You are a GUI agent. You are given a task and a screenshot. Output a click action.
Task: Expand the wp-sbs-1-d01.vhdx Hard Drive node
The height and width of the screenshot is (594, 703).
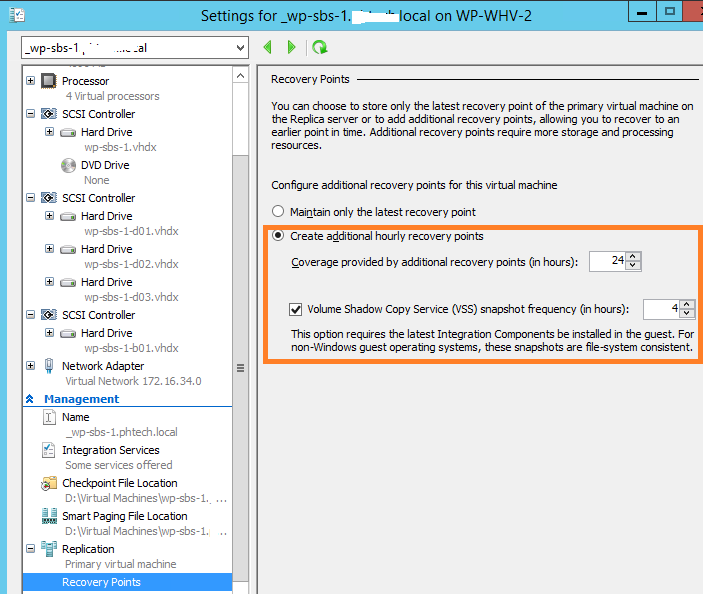tap(50, 216)
